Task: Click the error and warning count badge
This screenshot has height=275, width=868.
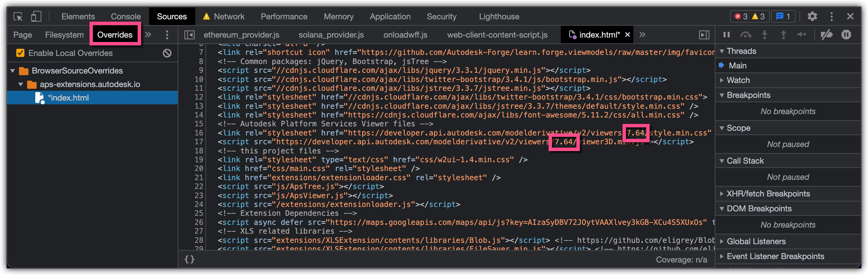Action: point(750,17)
